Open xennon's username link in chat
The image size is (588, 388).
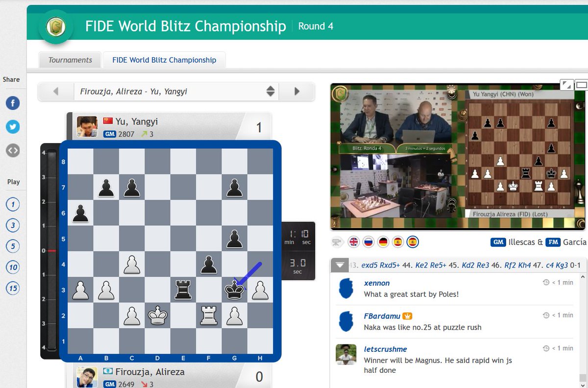[x=377, y=283]
